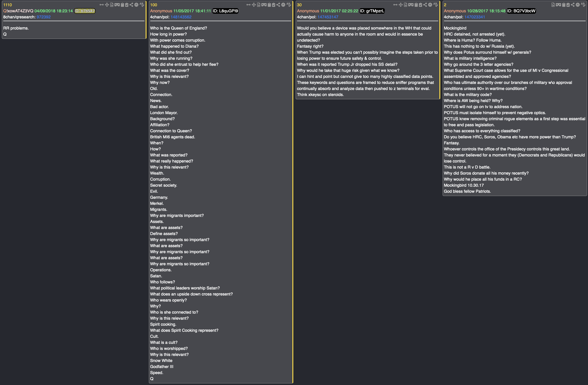
Task: Click the plain clipboard icon on post 100
Action: click(x=269, y=5)
